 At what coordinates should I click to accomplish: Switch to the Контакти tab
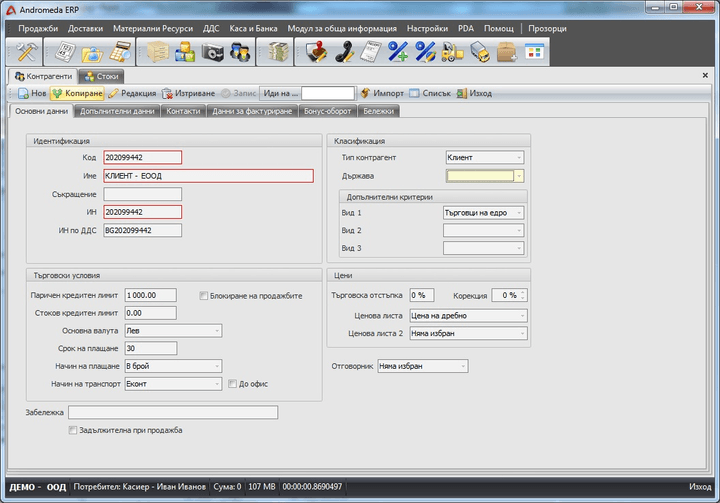point(183,111)
